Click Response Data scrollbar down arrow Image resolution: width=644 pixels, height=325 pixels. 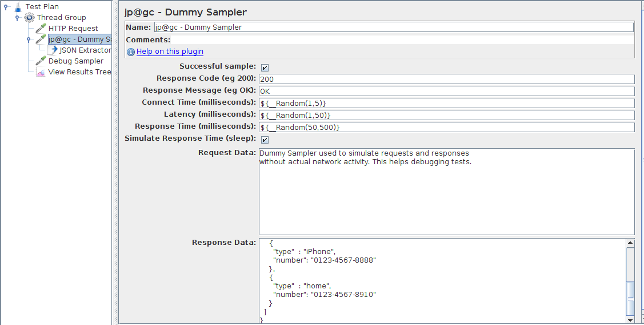coord(630,320)
